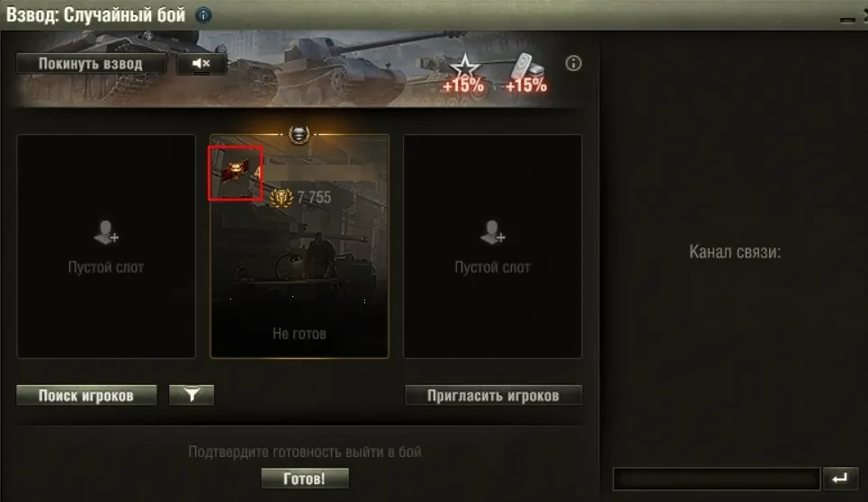The image size is (868, 502).
Task: Click the info icon next to platoon title
Action: pos(203,15)
